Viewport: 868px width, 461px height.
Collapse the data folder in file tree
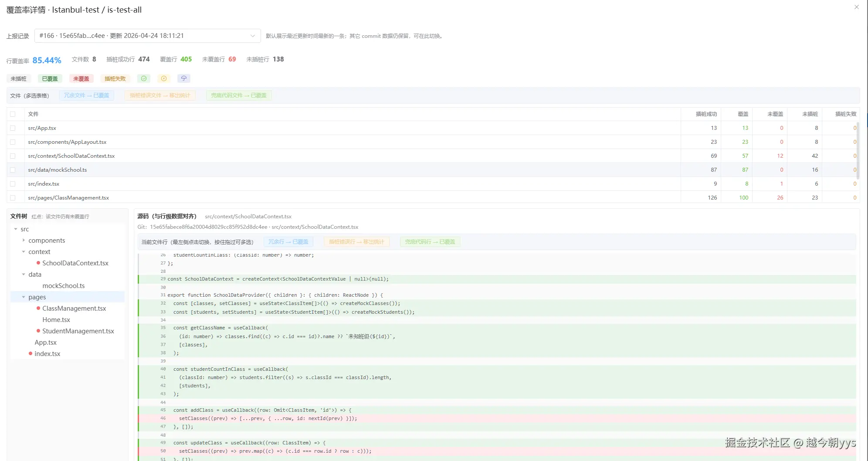24,275
